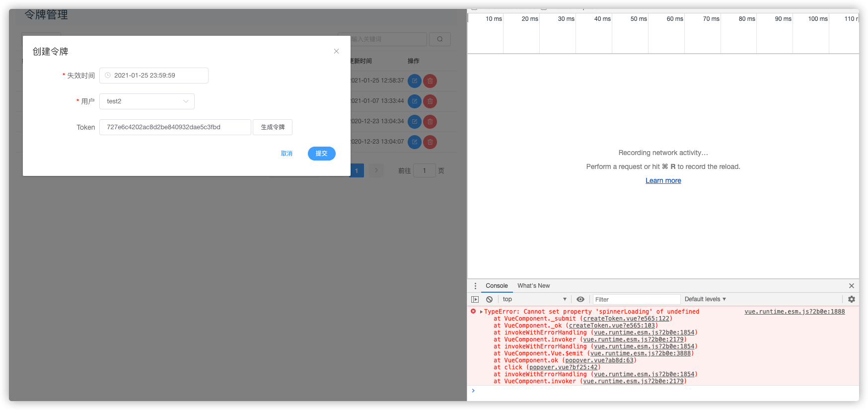Image resolution: width=868 pixels, height=410 pixels.
Task: Click the red error icon in console
Action: (473, 312)
